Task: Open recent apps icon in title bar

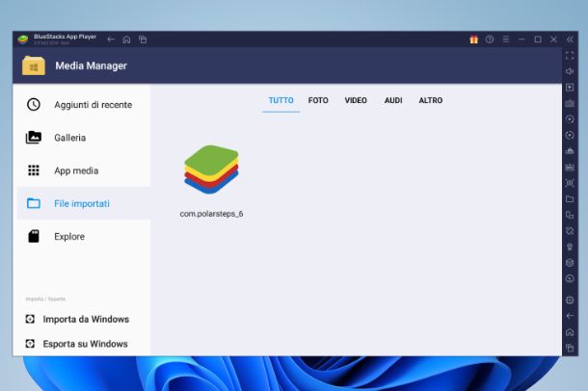Action: point(143,39)
